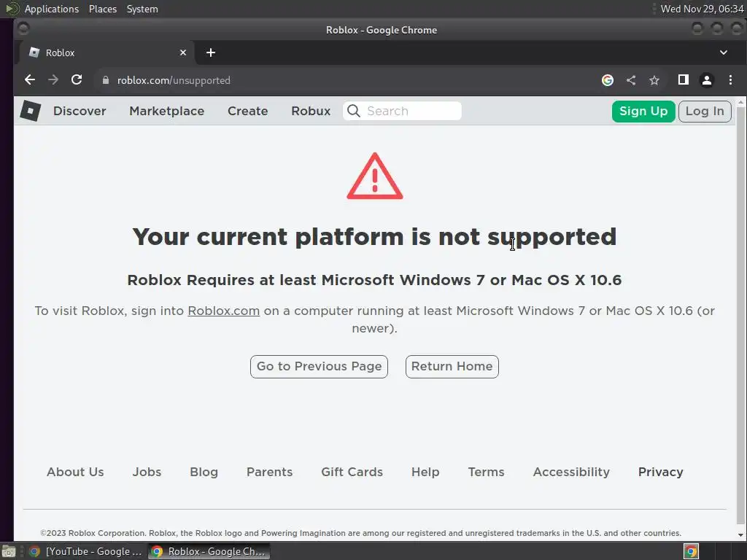Switch to YouTube - Google Chrome taskbar window
747x560 pixels.
(x=86, y=551)
